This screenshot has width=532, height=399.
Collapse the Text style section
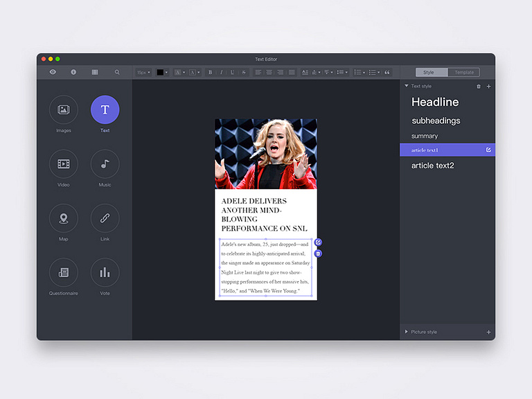pos(407,86)
